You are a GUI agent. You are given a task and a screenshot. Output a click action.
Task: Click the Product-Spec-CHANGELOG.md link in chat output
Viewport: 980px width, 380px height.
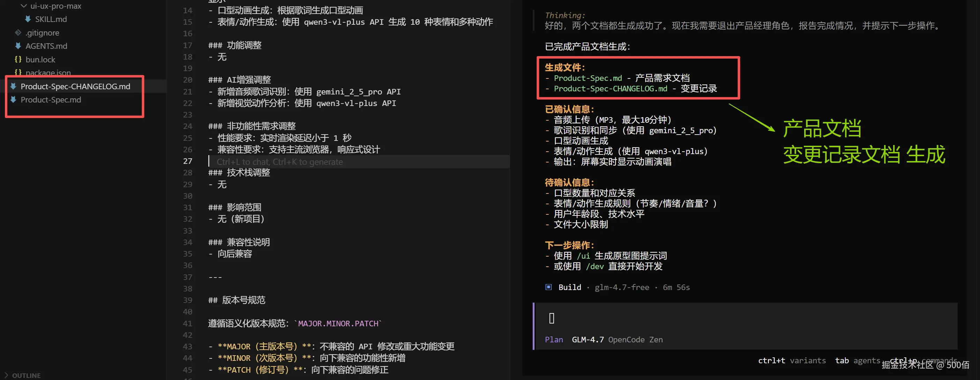click(610, 89)
